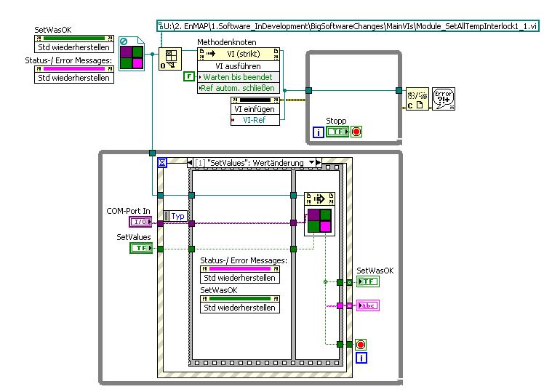The height and width of the screenshot is (392, 544).
Task: Click the green SetWasOK reference bar top-left
Action: (74, 38)
